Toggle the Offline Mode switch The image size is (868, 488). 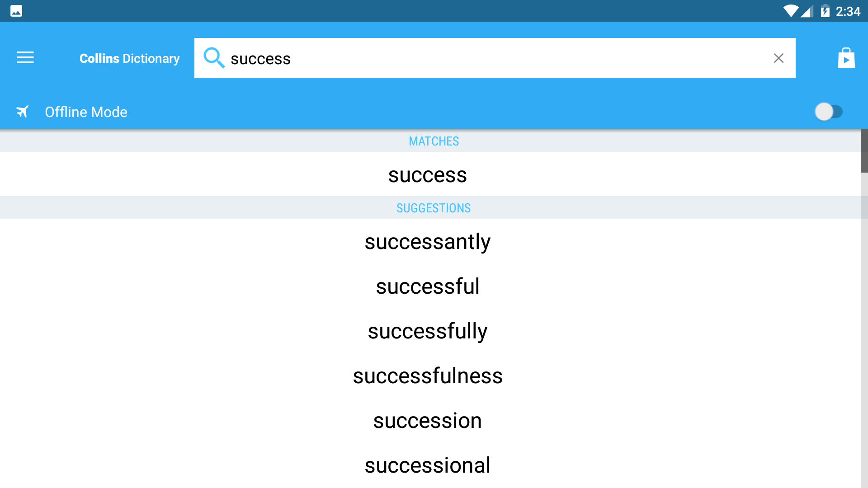[x=829, y=112]
